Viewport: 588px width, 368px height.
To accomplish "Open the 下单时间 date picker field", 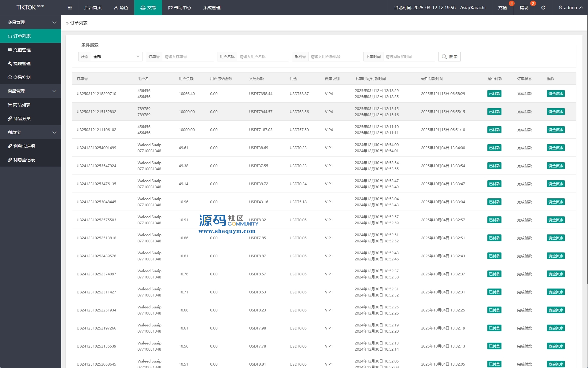I will point(409,57).
